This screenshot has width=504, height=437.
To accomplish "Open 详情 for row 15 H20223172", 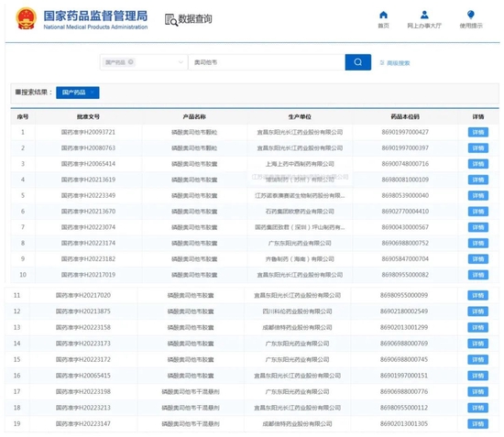I will [x=477, y=359].
